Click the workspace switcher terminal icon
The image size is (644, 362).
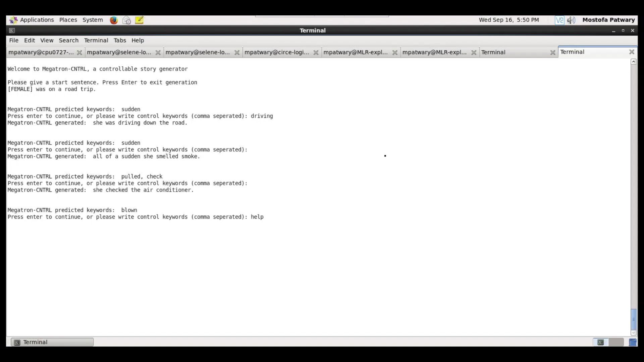tap(601, 342)
